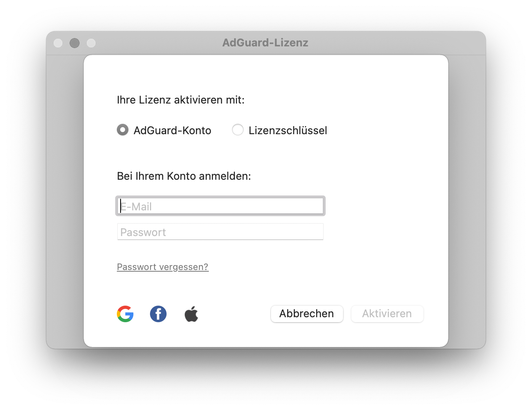Click the gray background left of the sheet
The width and height of the screenshot is (532, 410).
65,199
